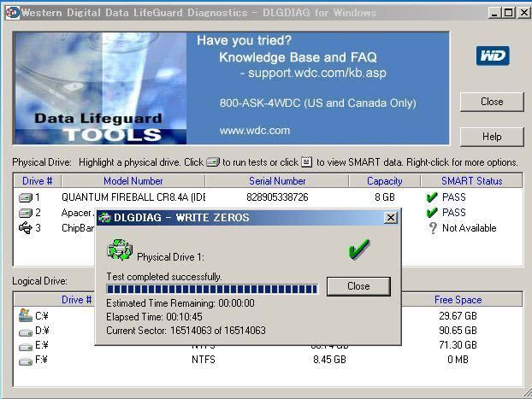The width and height of the screenshot is (532, 399).
Task: Click the WD logo
Action: click(x=493, y=56)
